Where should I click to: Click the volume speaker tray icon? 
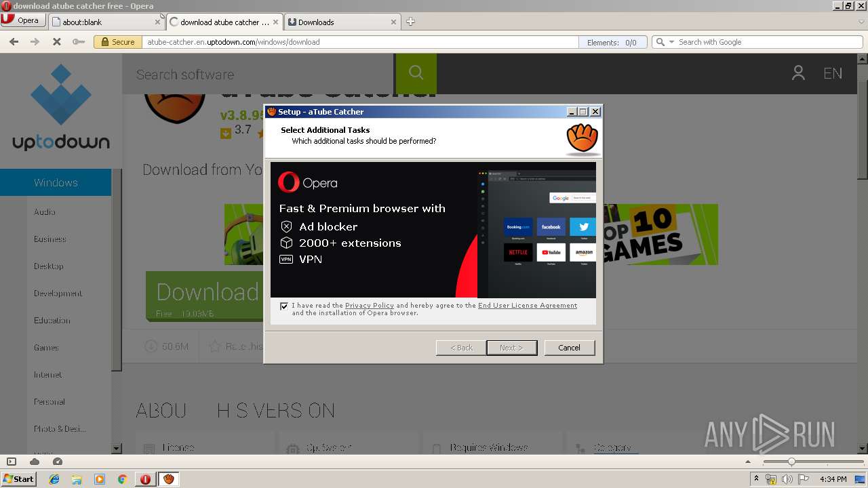point(787,479)
